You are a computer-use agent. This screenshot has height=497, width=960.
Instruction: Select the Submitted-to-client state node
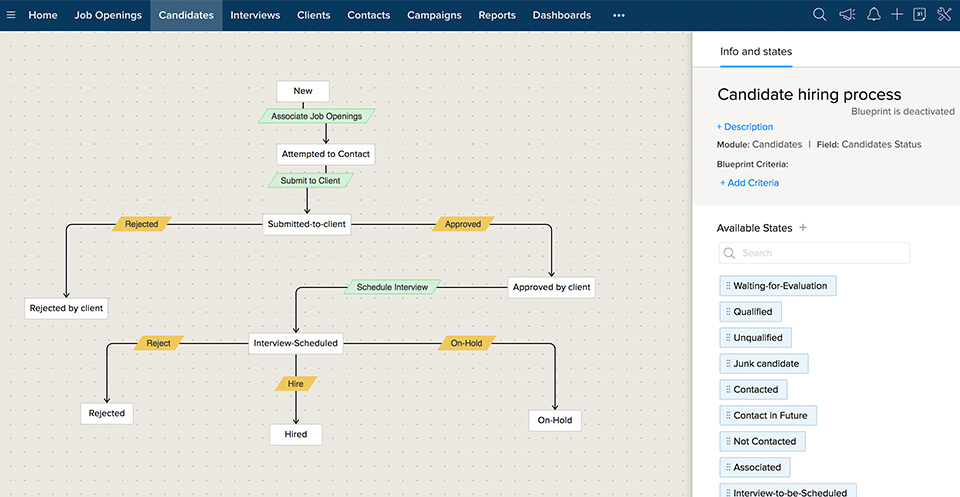(x=306, y=224)
